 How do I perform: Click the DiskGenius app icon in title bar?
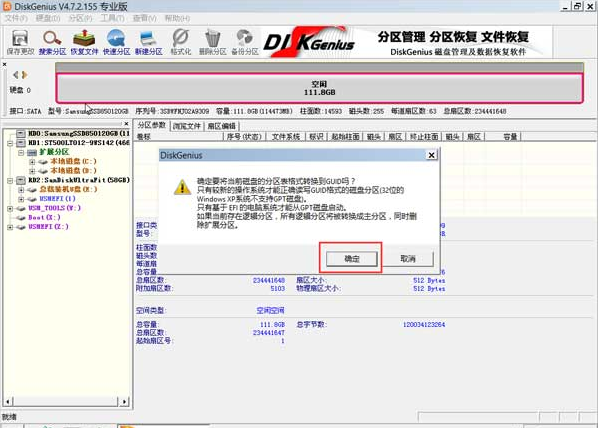pos(6,6)
